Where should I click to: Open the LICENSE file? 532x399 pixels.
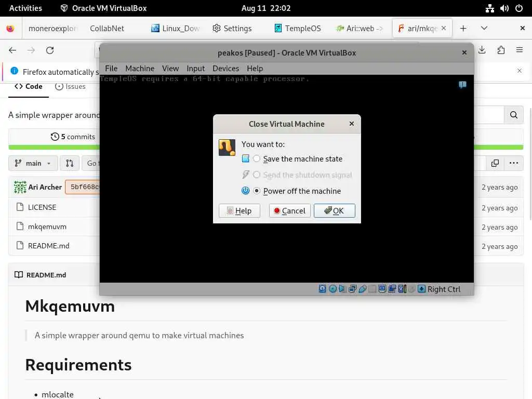[42, 207]
